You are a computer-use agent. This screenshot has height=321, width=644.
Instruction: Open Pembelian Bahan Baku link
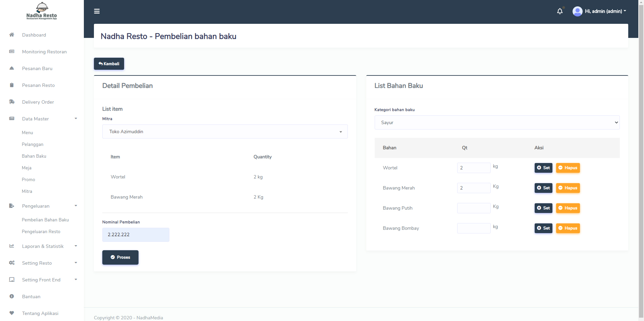(45, 220)
